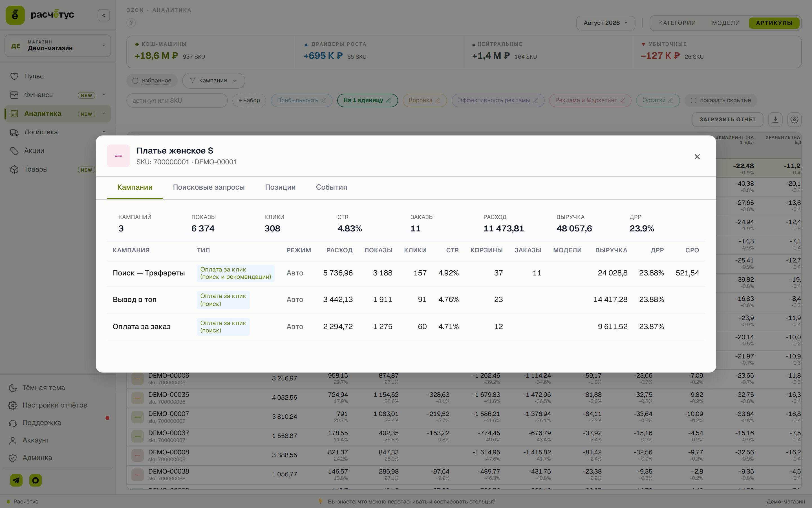Click the Финансы wallet icon
Viewport: 812px width, 508px height.
pos(14,95)
